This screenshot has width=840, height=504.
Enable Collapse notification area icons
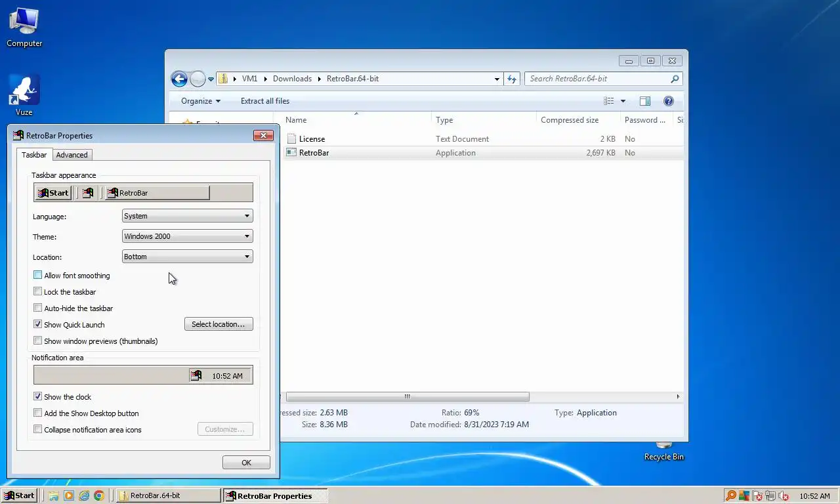click(x=37, y=429)
